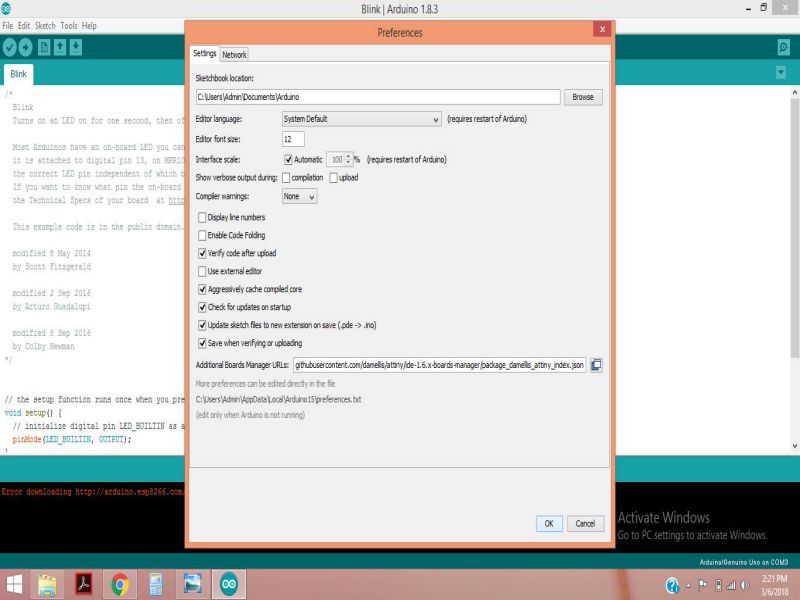Click OK to save preferences
This screenshot has width=800, height=600.
549,523
